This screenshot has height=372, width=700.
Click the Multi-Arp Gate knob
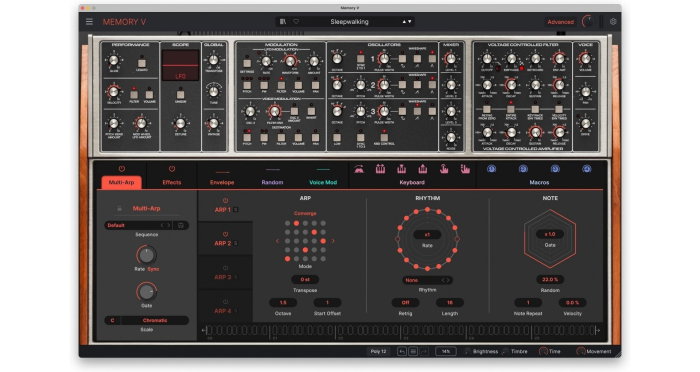146,292
